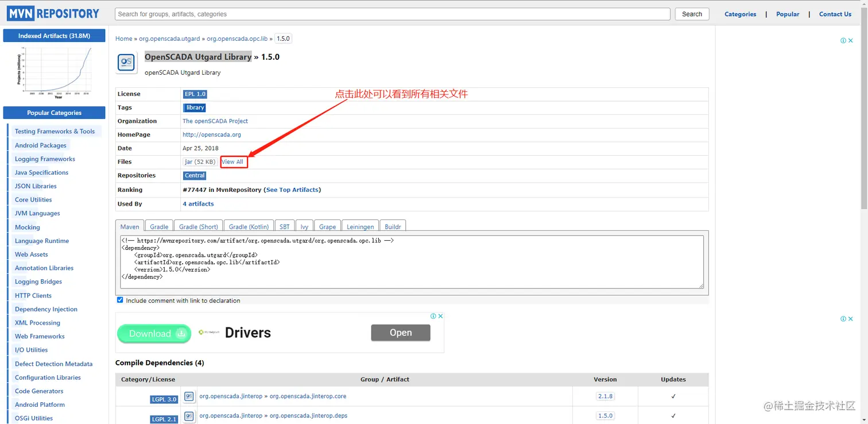Viewport: 868px width, 424px height.
Task: Click the LGPL 3.0 license badge
Action: [x=165, y=399]
